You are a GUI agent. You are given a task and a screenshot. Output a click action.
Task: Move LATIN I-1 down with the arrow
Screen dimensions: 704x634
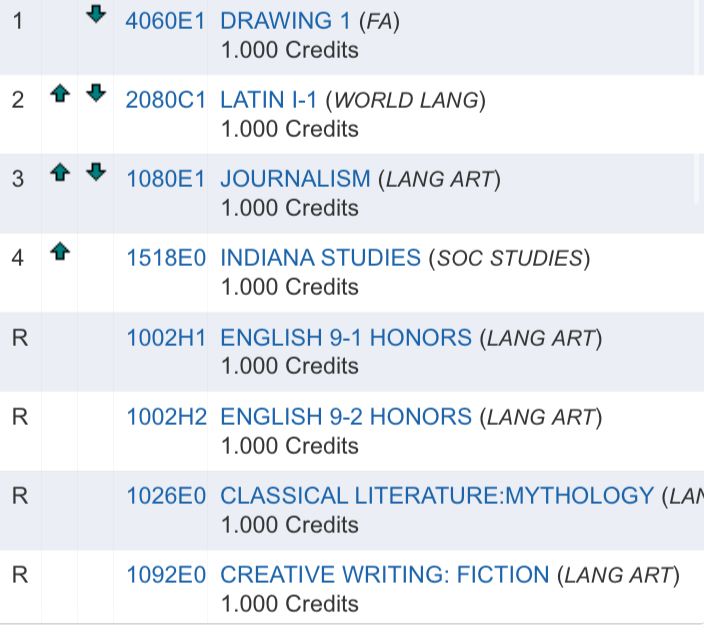(96, 94)
